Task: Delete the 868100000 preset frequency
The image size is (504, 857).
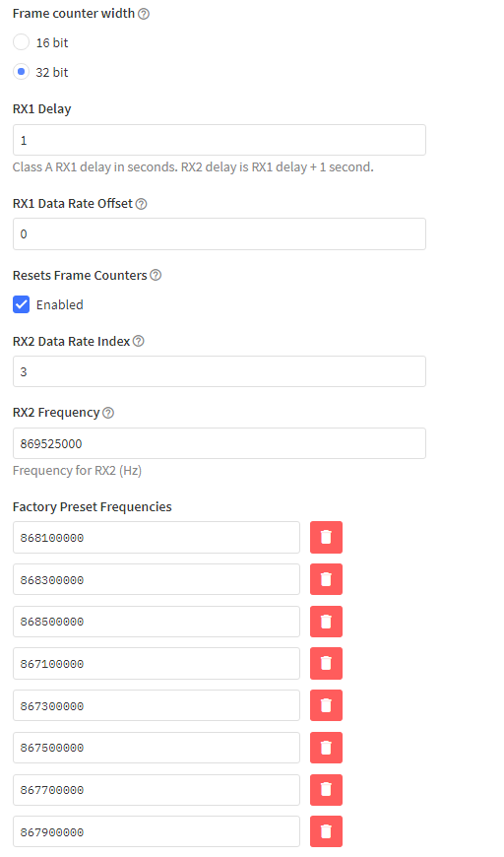Action: point(326,537)
